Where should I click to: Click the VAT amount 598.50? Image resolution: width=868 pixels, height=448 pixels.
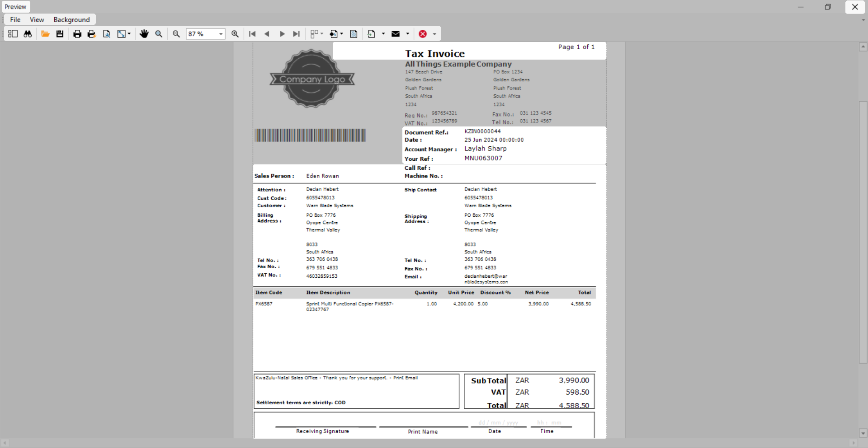577,392
